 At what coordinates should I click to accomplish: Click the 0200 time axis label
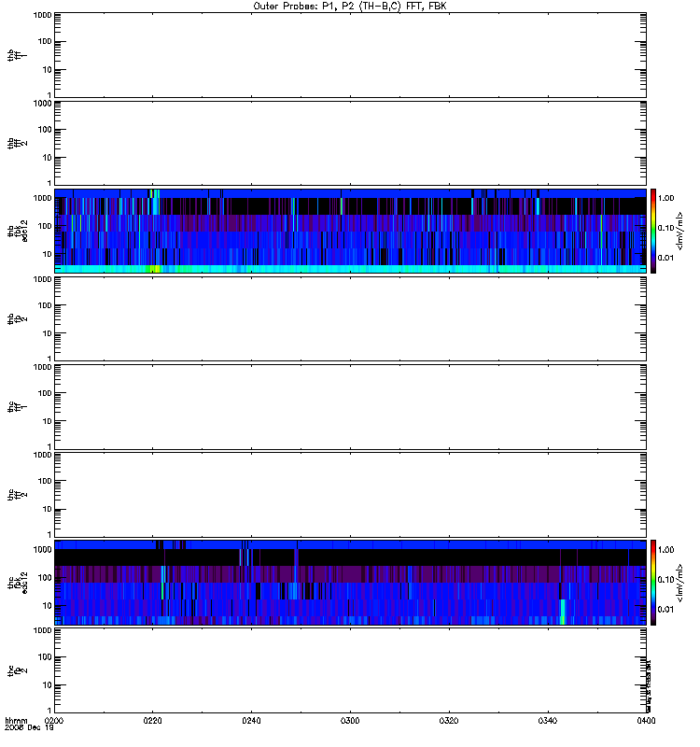[54, 720]
